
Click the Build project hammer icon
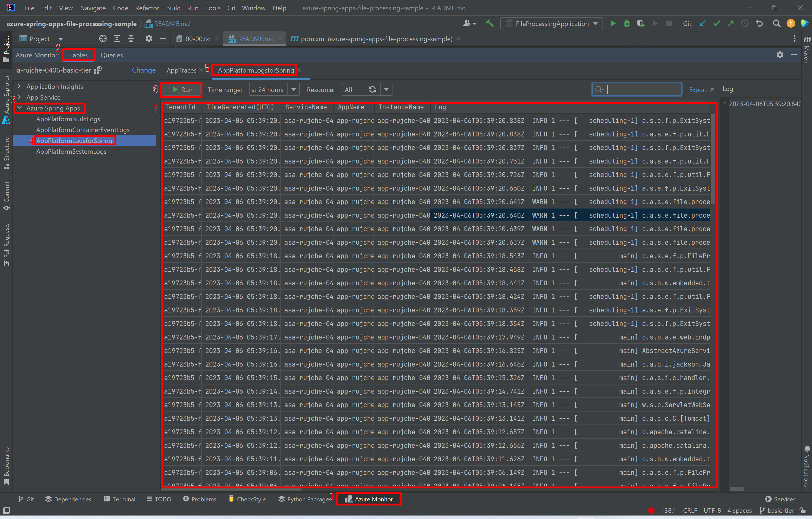pos(489,23)
